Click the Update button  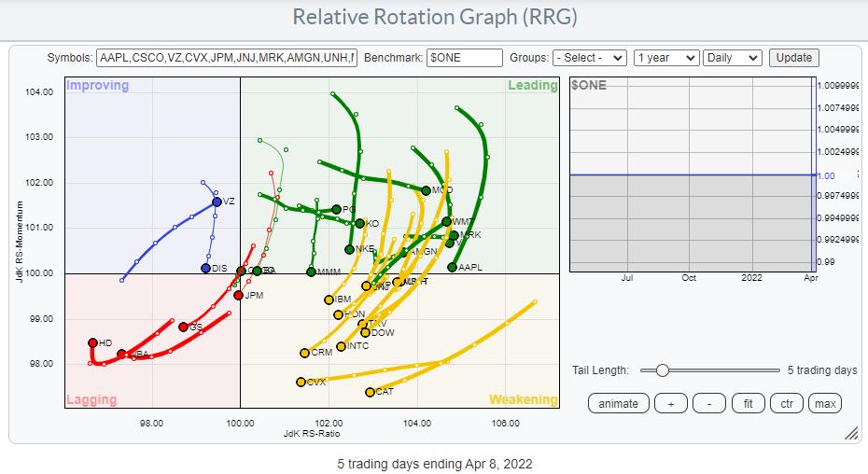pos(794,58)
